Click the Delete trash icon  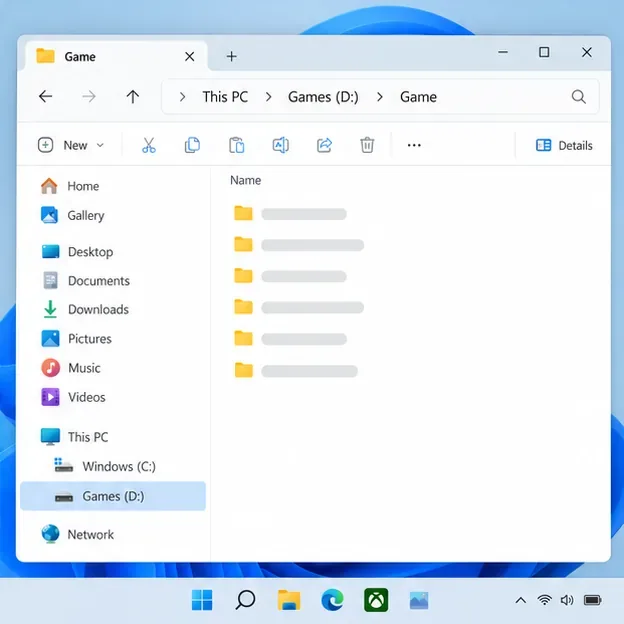(367, 145)
